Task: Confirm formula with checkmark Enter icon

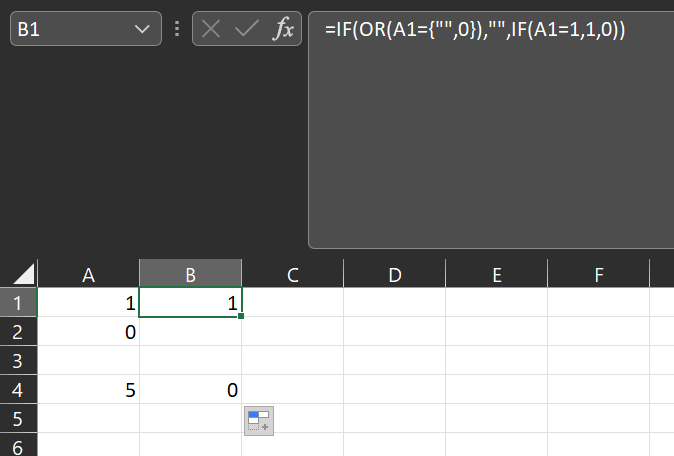Action: 246,29
